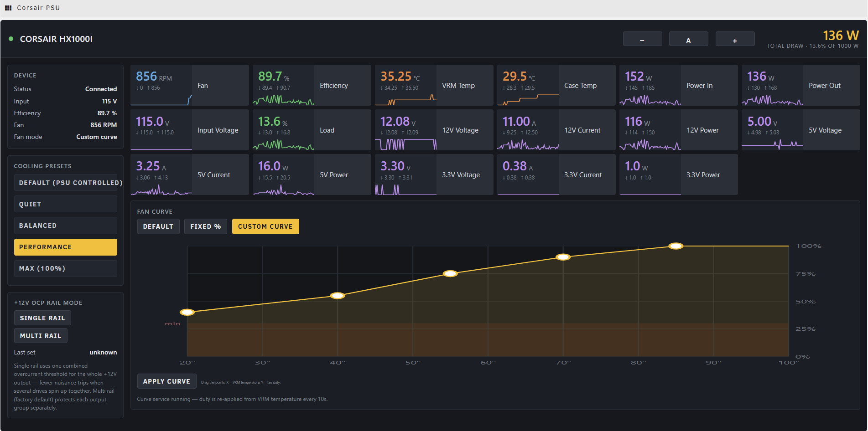Open the 5V Current sensor card
This screenshot has height=431, width=868.
[x=190, y=174]
